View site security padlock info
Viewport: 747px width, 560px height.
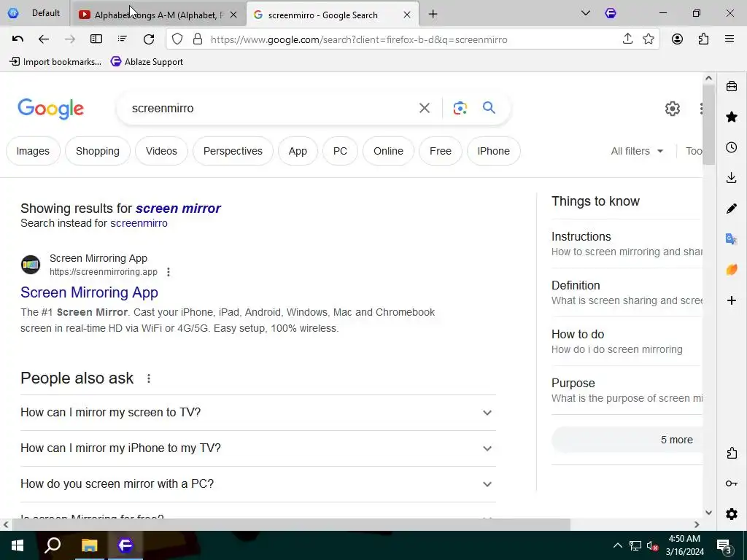pos(197,39)
